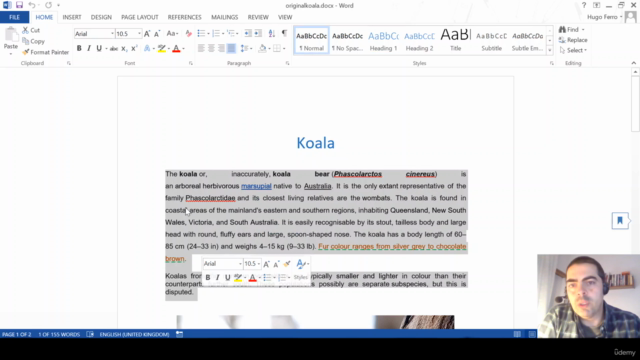Open the multilevel list dropdown
The image size is (640, 360).
click(238, 34)
